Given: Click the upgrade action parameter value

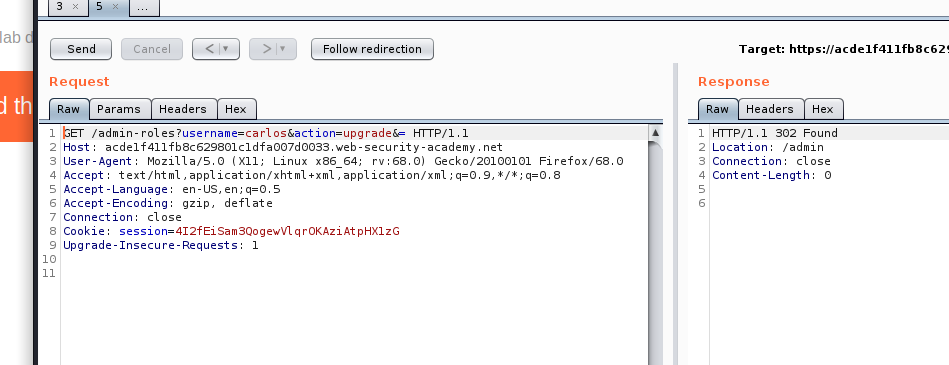Looking at the screenshot, I should click(x=367, y=133).
